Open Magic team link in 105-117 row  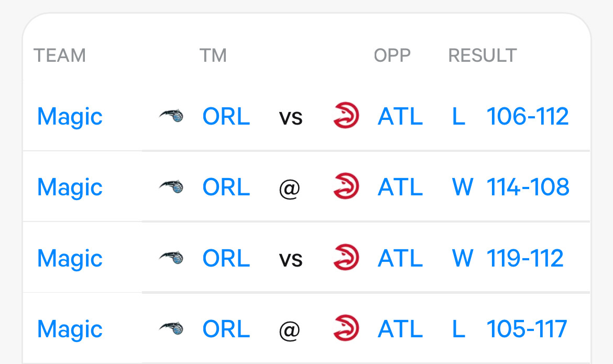tap(70, 329)
